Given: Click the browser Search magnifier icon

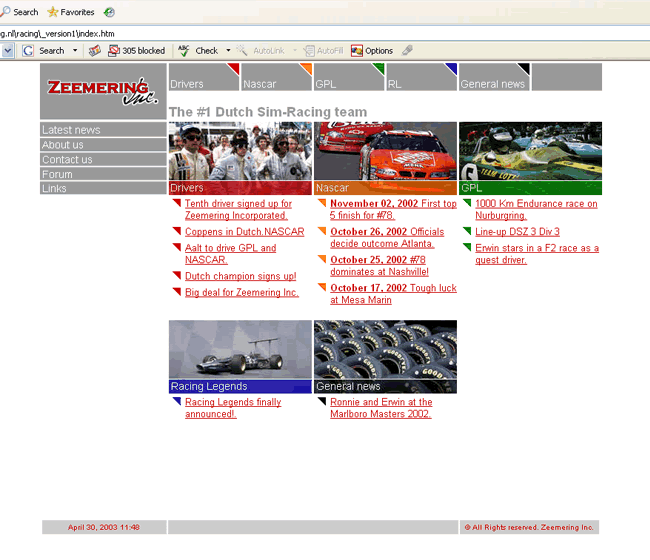Looking at the screenshot, I should coord(5,11).
